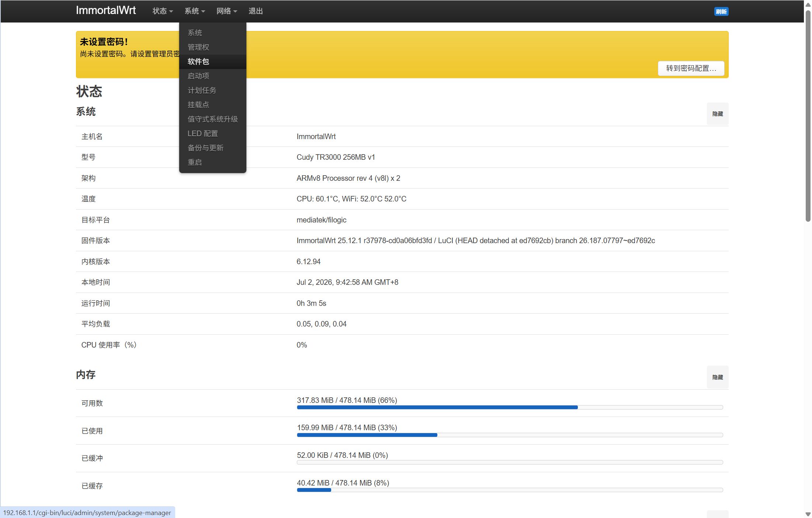Click the blue 刷新 badge
This screenshot has width=812, height=518.
click(x=721, y=11)
